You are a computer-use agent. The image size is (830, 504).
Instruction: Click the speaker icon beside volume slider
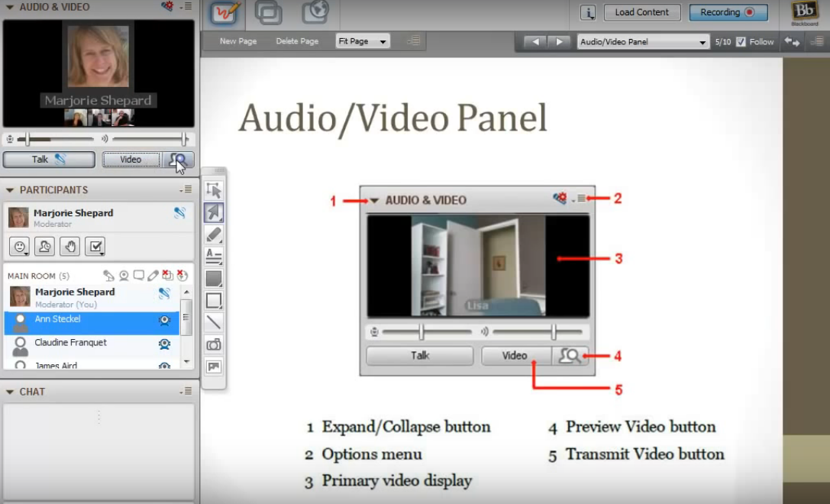coord(105,139)
